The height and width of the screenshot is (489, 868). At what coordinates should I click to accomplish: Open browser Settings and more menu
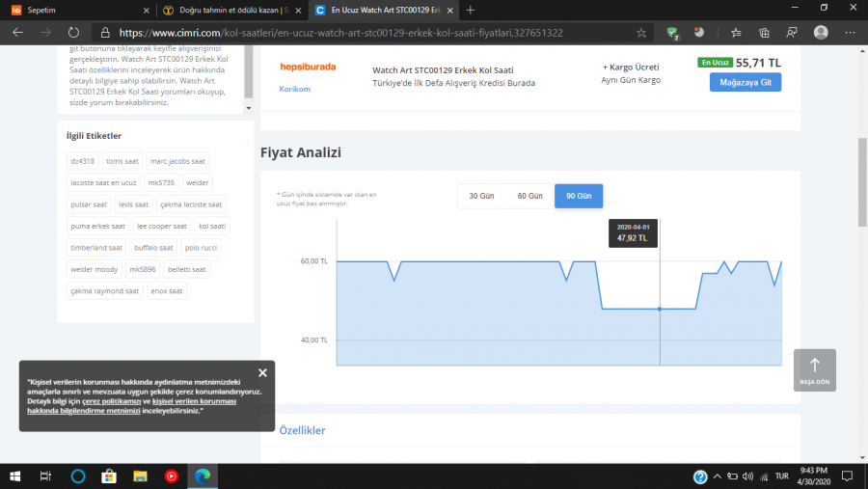coord(850,33)
